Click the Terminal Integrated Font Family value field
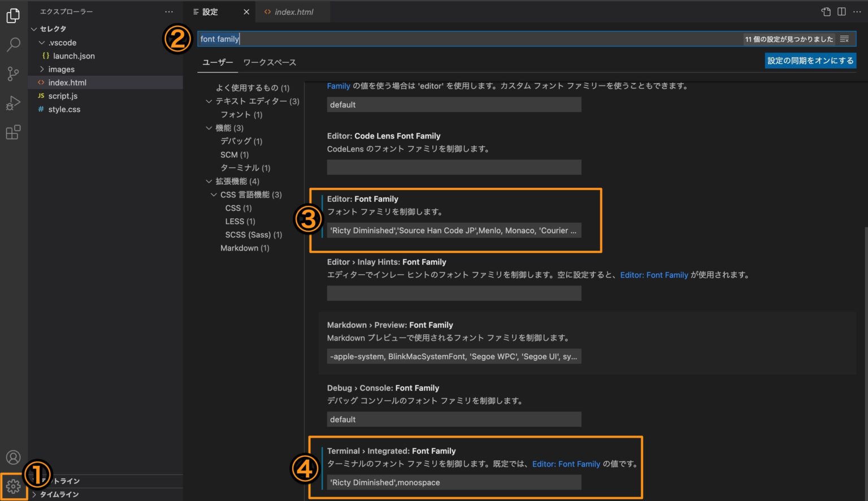This screenshot has width=868, height=501. click(453, 482)
